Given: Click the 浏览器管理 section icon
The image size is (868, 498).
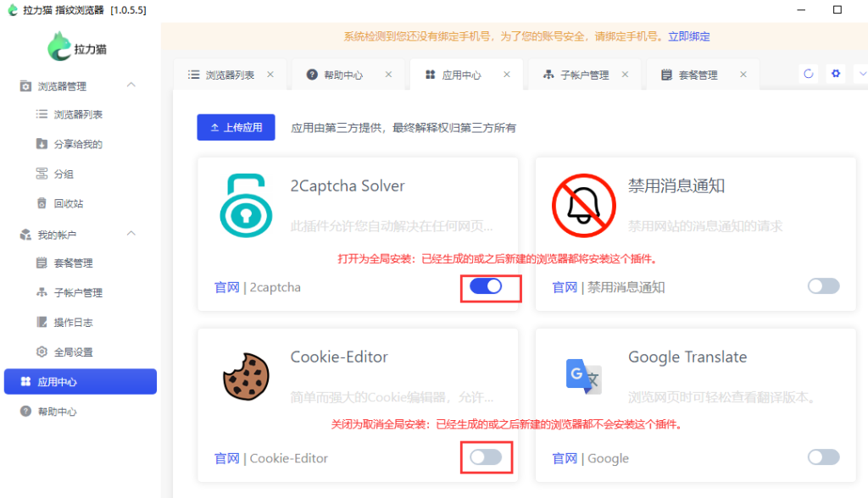Looking at the screenshot, I should 25,86.
